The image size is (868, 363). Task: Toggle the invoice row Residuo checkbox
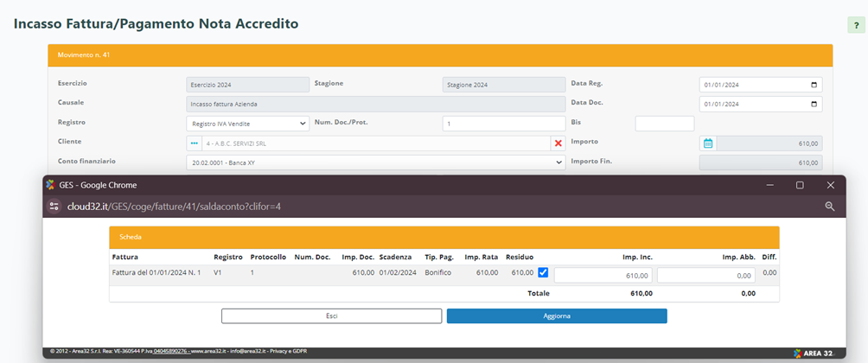click(543, 273)
